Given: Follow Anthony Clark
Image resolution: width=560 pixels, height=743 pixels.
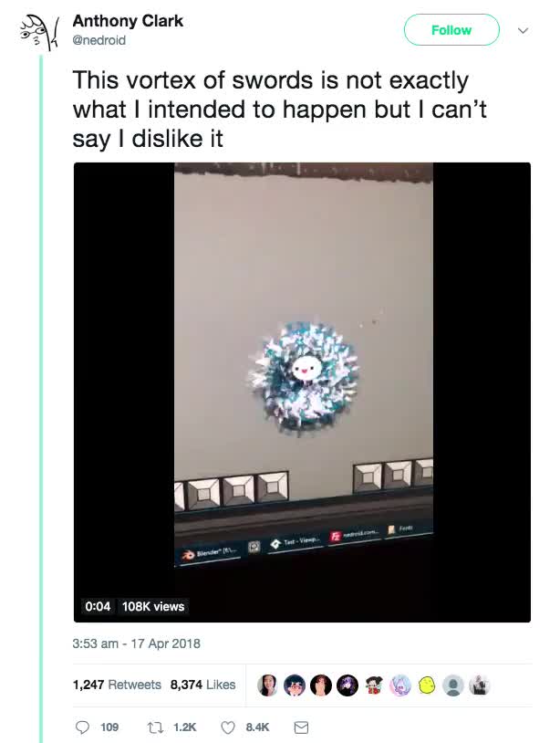Looking at the screenshot, I should [x=451, y=30].
